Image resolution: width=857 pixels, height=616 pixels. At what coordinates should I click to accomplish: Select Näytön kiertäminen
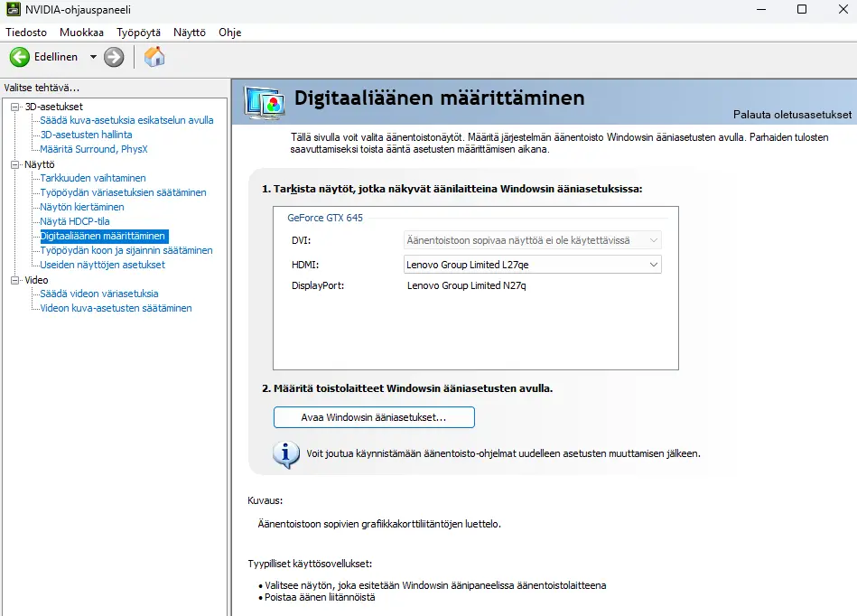[82, 207]
